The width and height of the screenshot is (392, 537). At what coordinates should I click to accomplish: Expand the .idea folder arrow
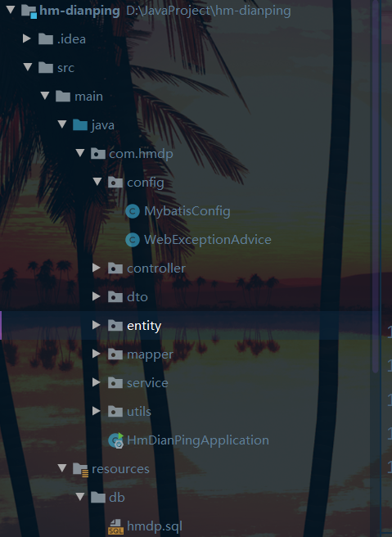click(x=27, y=38)
